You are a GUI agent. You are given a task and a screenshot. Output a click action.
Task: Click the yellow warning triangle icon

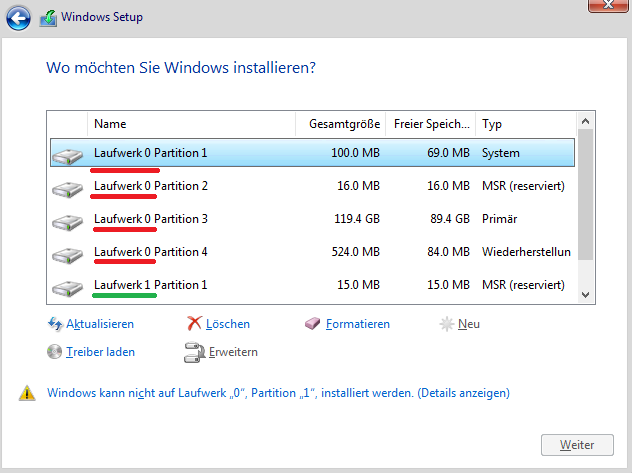coord(27,393)
